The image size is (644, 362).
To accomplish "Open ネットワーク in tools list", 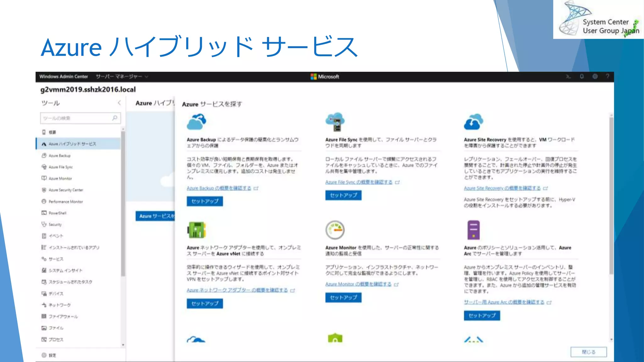I will [x=79, y=305].
